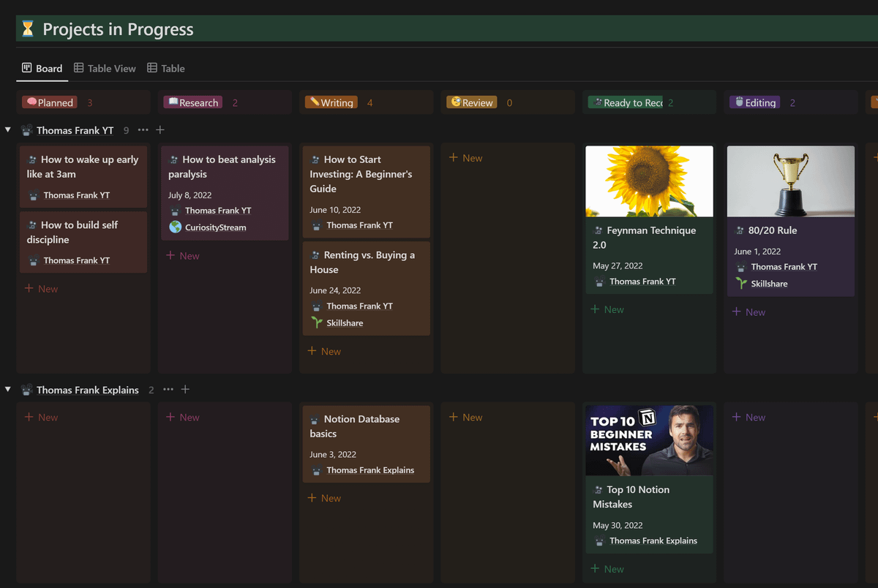Open the sunflower Feynman Technique thumbnail
This screenshot has height=588, width=878.
(649, 181)
